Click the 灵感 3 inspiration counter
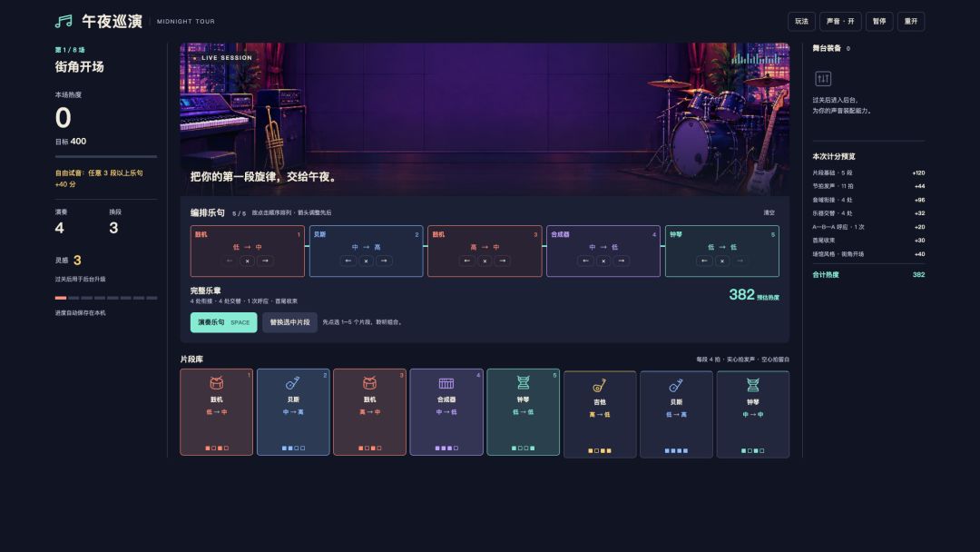The image size is (980, 552). pyautogui.click(x=68, y=260)
